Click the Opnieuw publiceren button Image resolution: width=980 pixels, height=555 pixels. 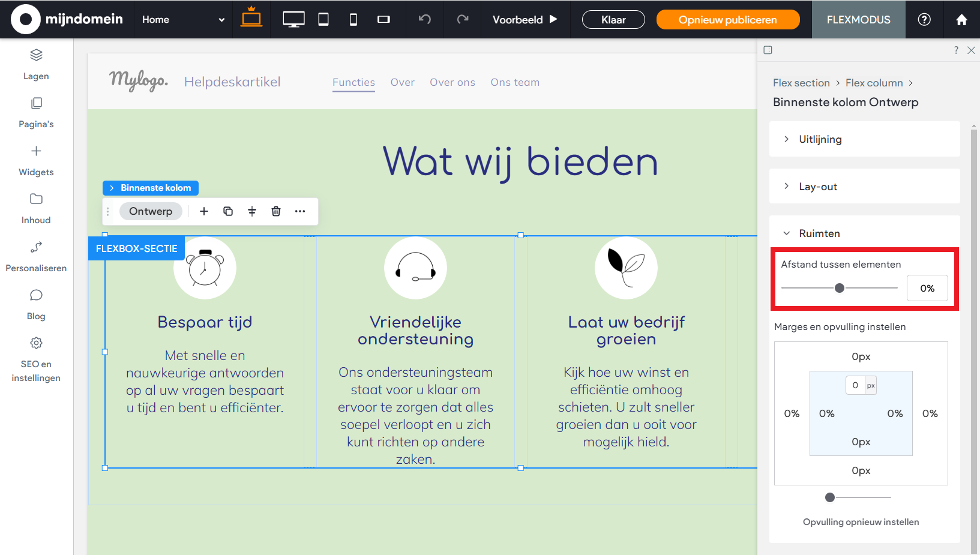[727, 19]
